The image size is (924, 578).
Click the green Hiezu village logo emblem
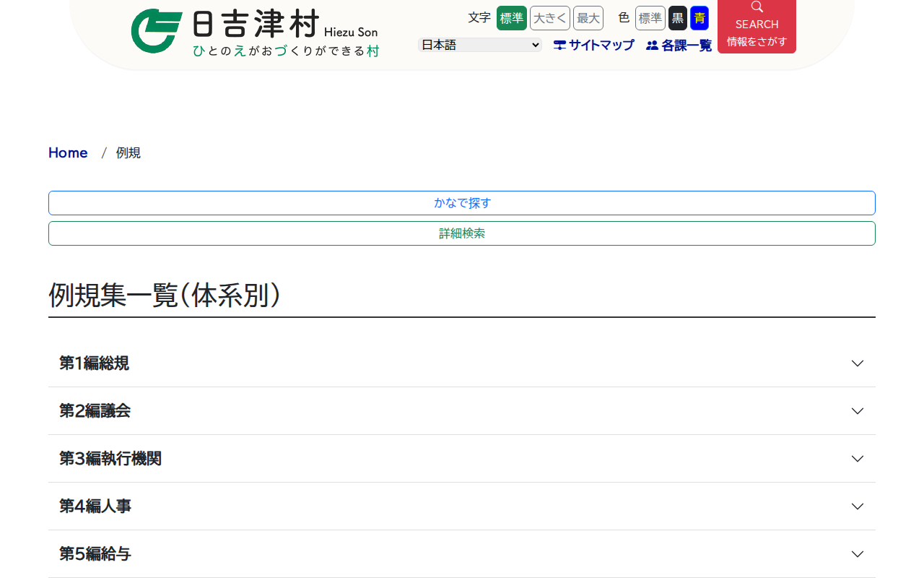156,31
